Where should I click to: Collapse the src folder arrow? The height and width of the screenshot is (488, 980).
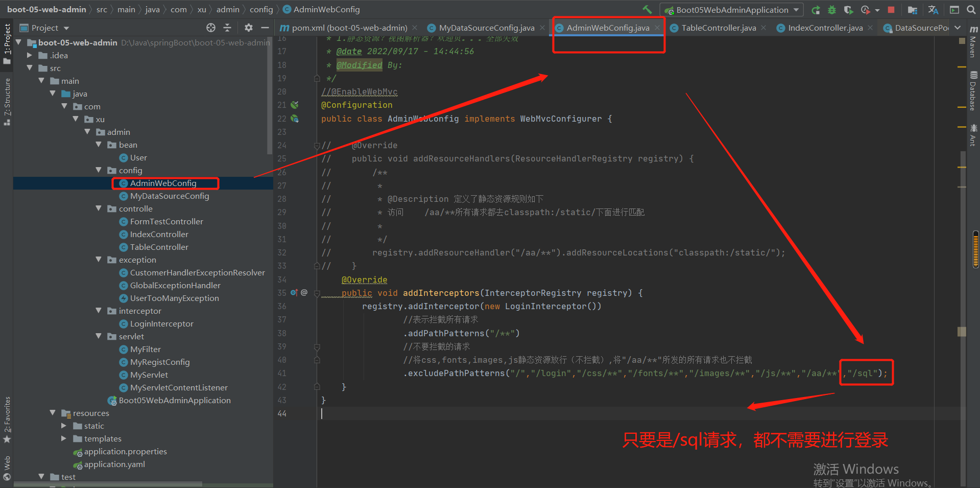(30, 68)
